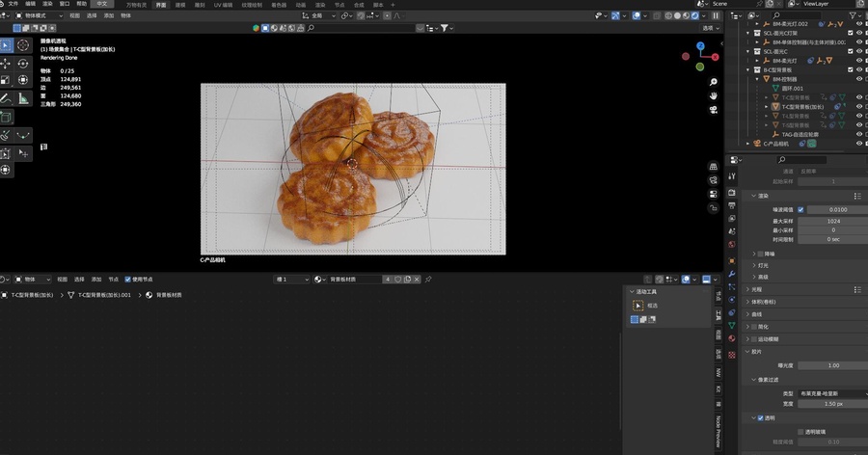Click the blue Z axis on navigation gizmo
Image resolution: width=868 pixels, height=455 pixels.
pos(701,46)
